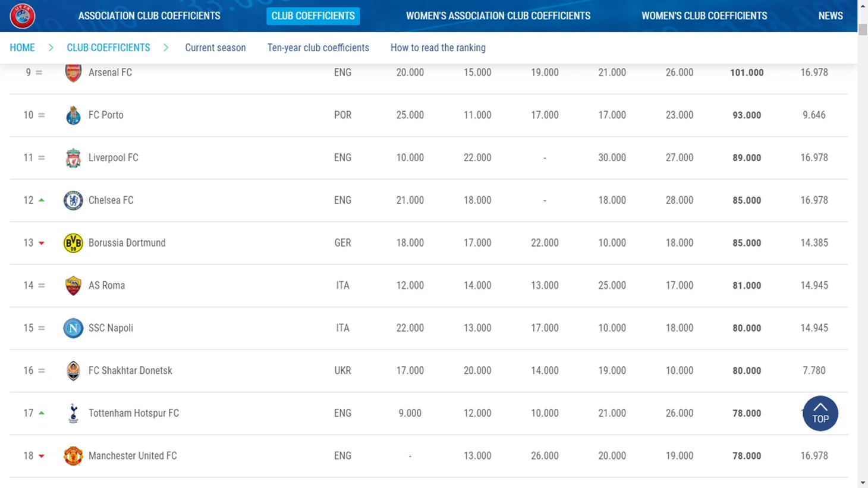Select the highlighted Club Coefficients tab

(313, 16)
